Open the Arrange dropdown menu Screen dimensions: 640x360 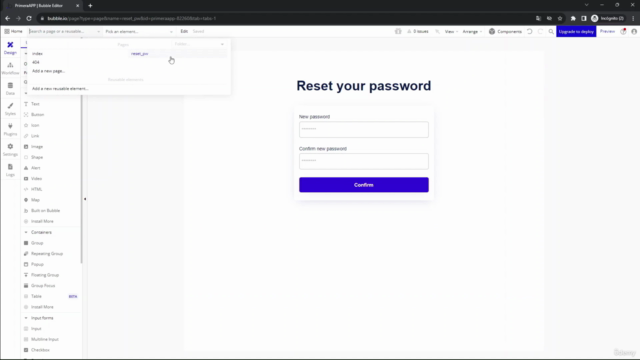[x=472, y=31]
